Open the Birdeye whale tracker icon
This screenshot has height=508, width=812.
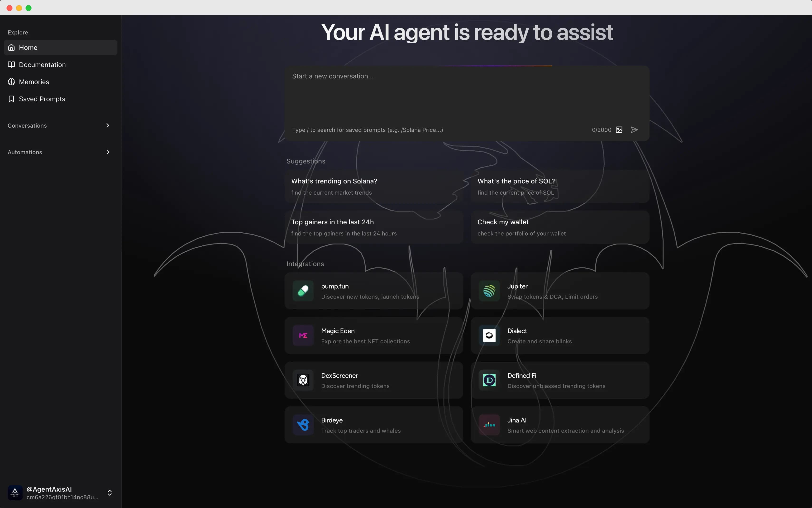(302, 424)
